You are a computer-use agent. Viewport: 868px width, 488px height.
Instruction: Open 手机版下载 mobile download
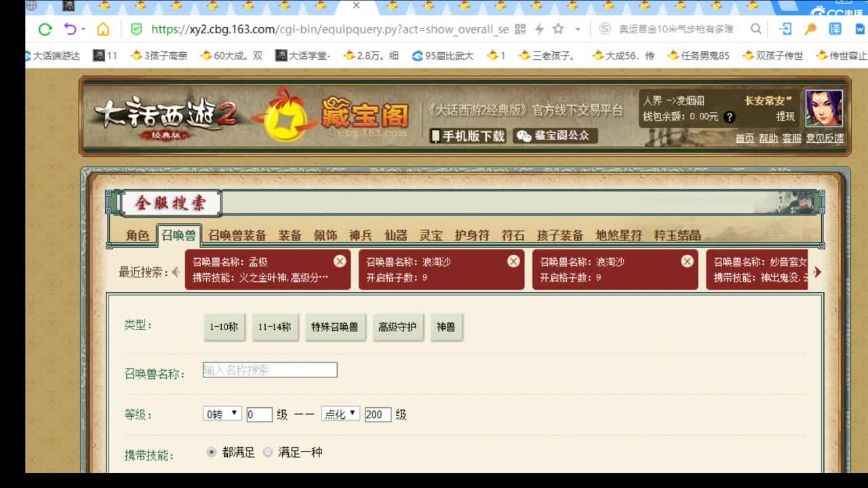[467, 136]
